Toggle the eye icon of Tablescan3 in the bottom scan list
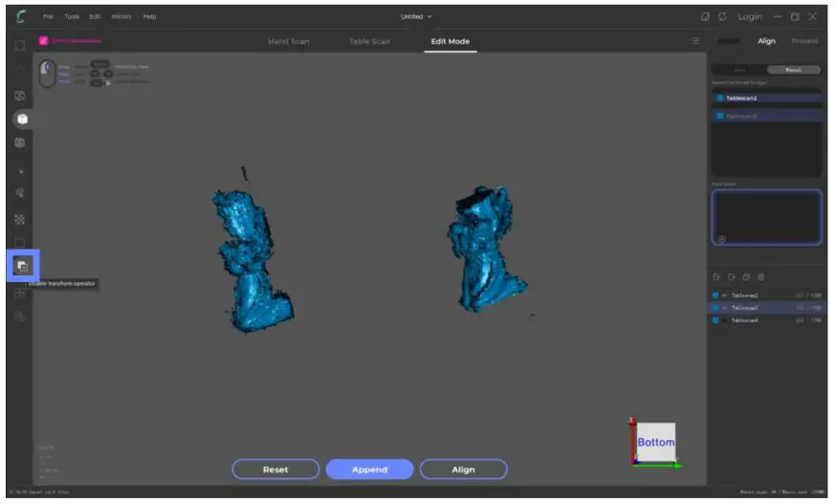The height and width of the screenshot is (504, 836). 724,308
